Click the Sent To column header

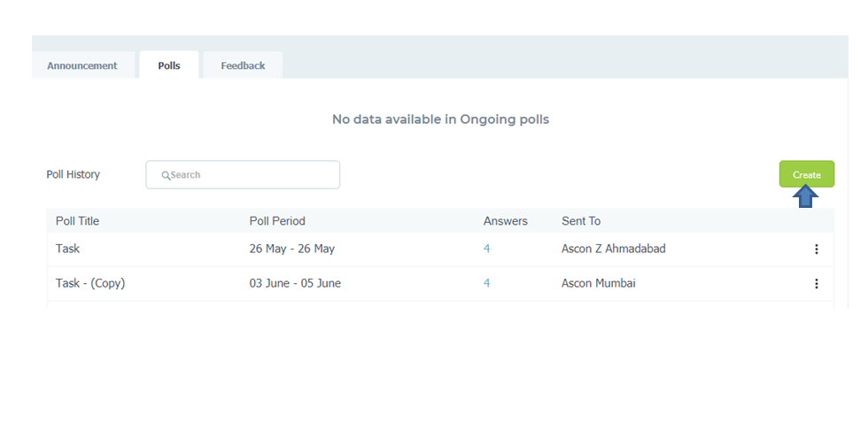[x=581, y=221]
